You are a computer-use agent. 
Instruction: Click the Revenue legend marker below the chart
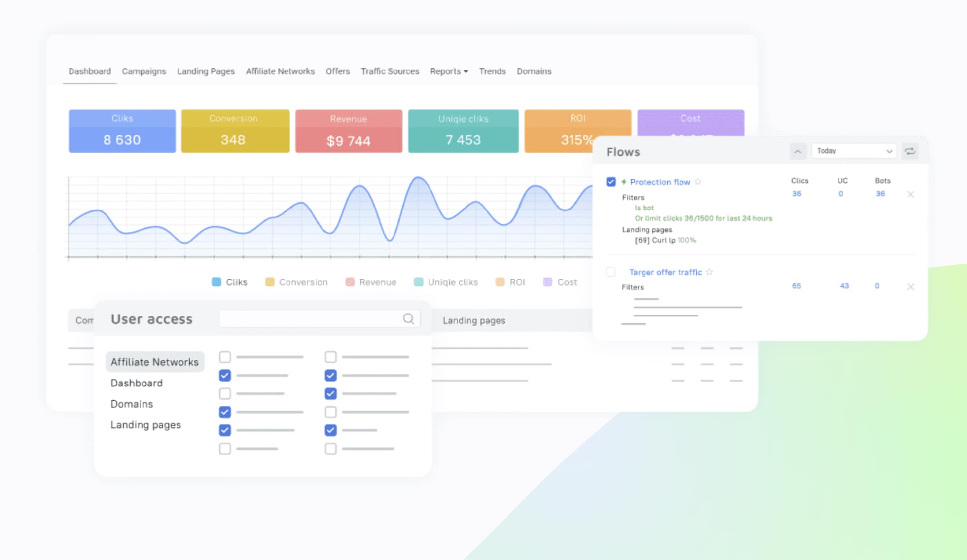350,282
